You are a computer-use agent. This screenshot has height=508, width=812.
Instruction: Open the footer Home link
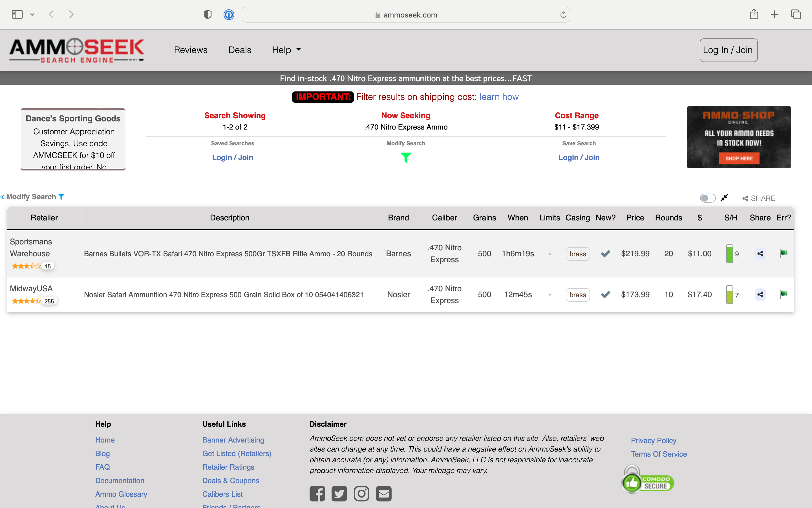coord(105,440)
